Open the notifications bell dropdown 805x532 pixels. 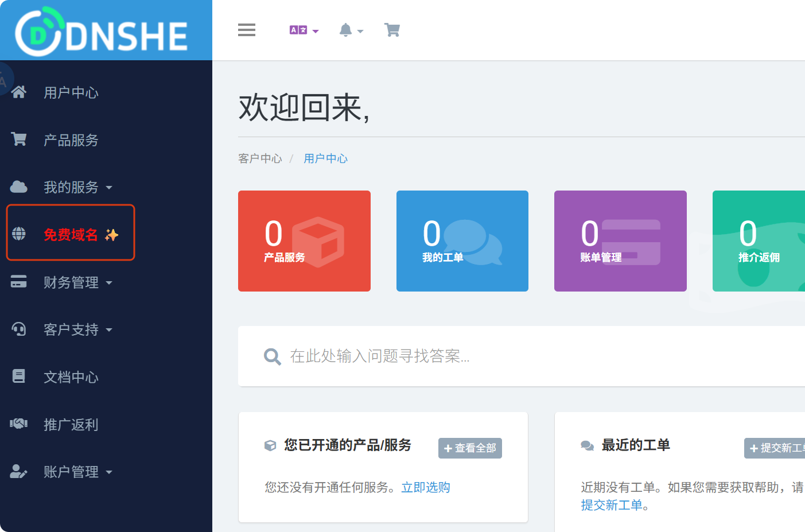click(351, 30)
